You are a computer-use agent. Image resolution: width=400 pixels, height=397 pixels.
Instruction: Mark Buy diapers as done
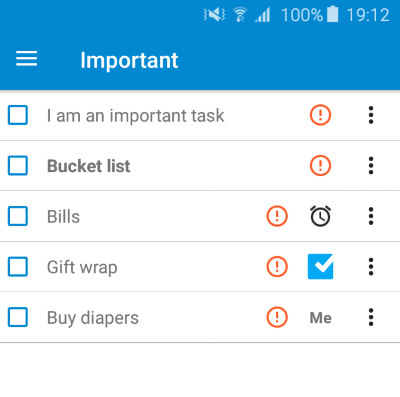coord(18,317)
